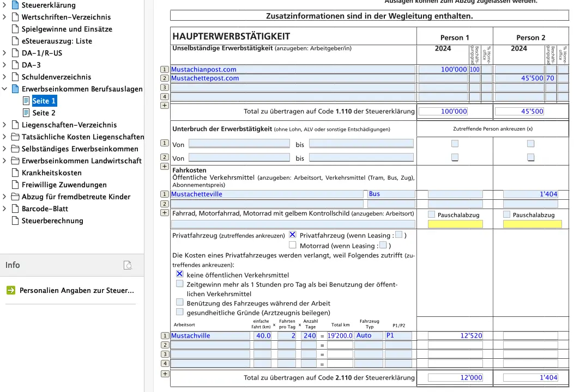Click the Seite 2 page icon
Image resolution: width=574 pixels, height=392 pixels.
tap(26, 113)
